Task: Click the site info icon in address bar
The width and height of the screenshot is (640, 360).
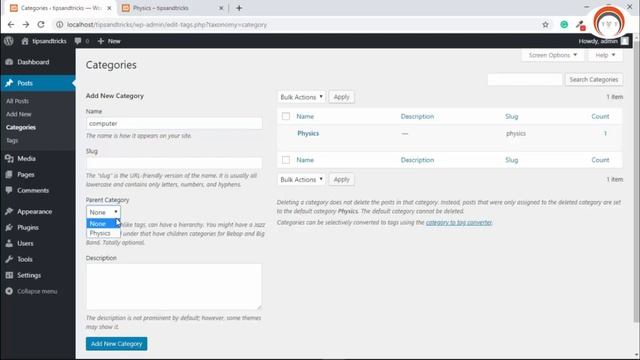Action: [x=60, y=24]
